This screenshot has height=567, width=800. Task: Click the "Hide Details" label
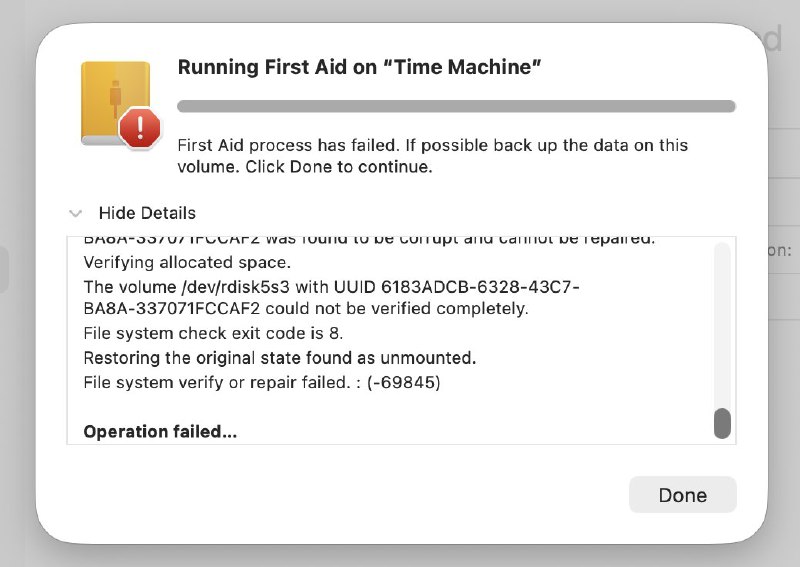point(147,213)
